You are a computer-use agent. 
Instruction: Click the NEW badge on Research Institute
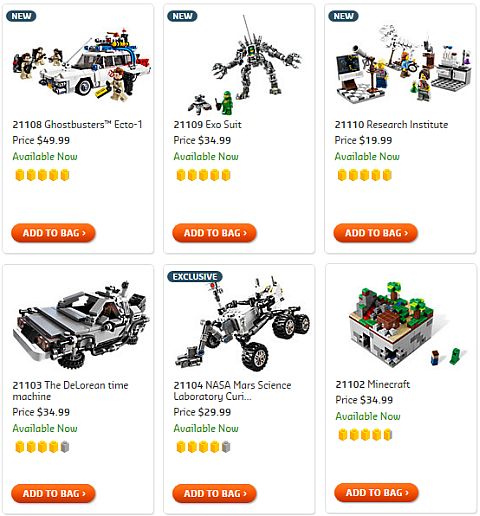[x=343, y=16]
